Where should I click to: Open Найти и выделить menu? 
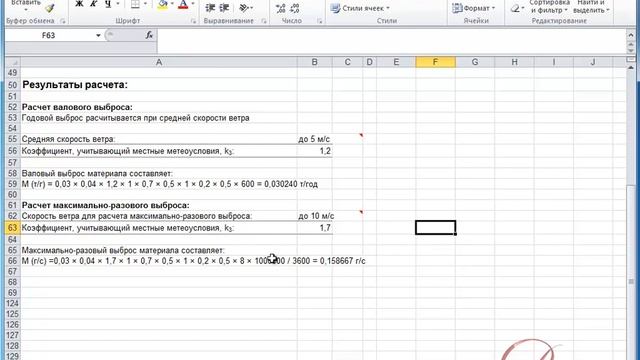[x=591, y=7]
